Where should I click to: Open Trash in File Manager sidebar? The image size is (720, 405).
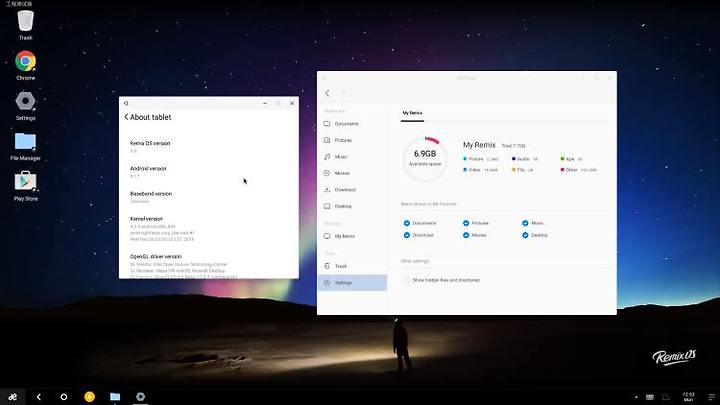[352, 266]
